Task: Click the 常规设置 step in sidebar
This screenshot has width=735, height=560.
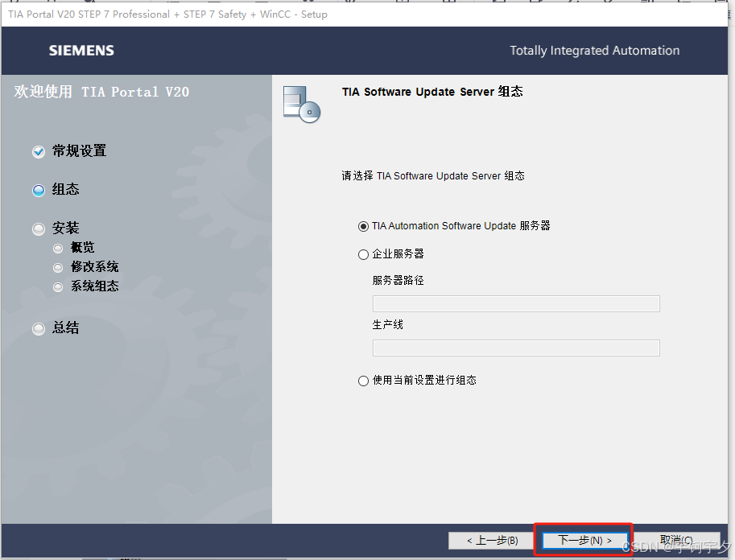Action: click(79, 151)
